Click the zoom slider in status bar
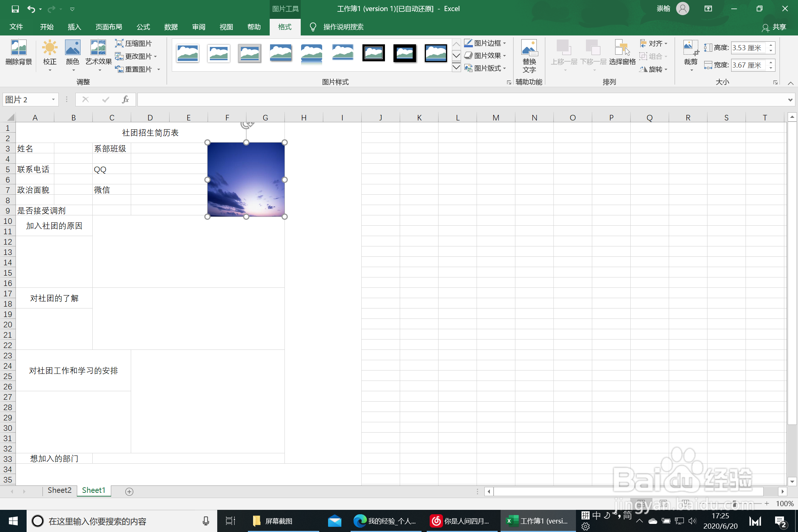Image resolution: width=798 pixels, height=532 pixels. [734, 504]
